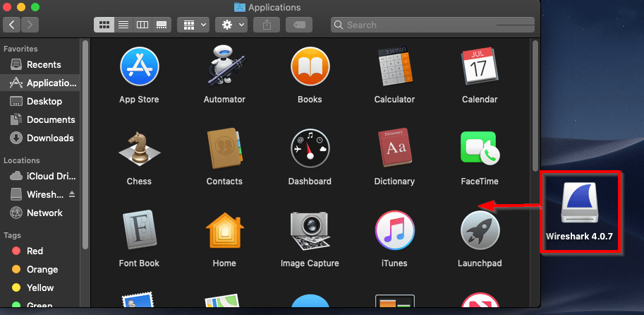This screenshot has height=315, width=644.
Task: Filter by the Red tag
Action: [x=40, y=251]
